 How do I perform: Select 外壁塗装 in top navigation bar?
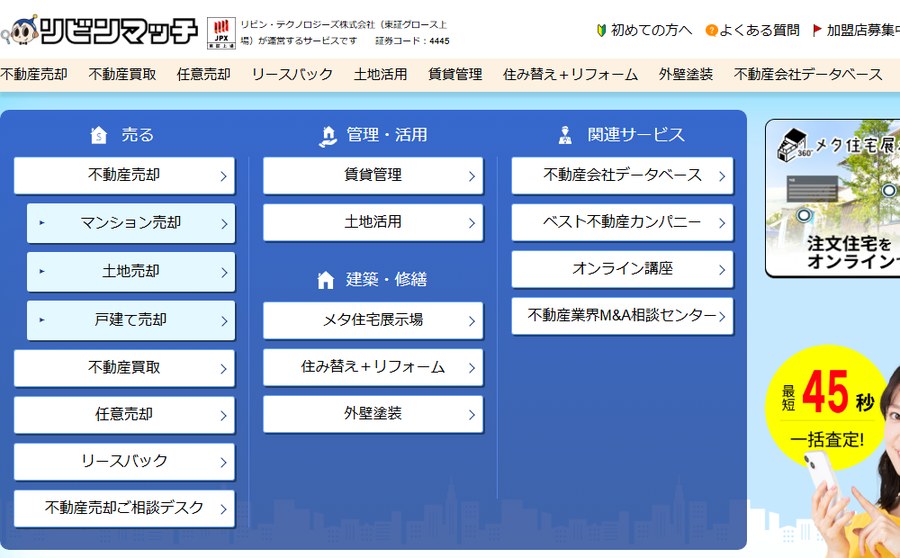(x=686, y=75)
